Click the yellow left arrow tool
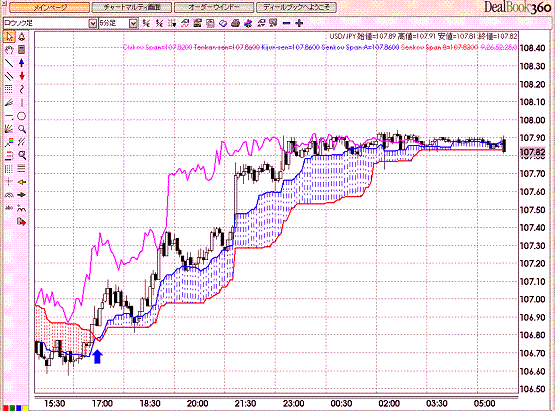The width and height of the screenshot is (555, 411). click(22, 182)
